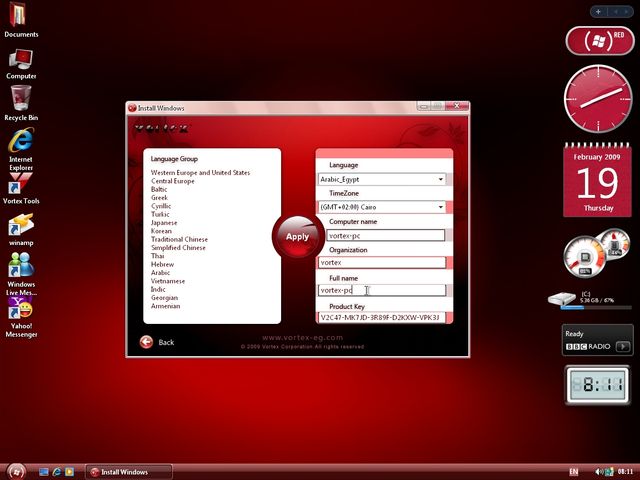This screenshot has width=640, height=480.
Task: Click the Organization input field
Action: tap(382, 262)
